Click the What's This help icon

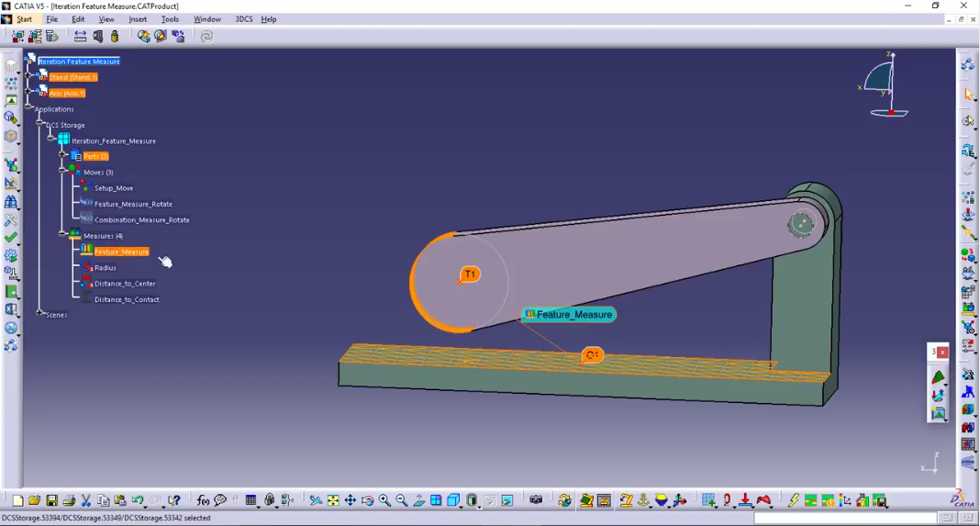pyautogui.click(x=174, y=500)
